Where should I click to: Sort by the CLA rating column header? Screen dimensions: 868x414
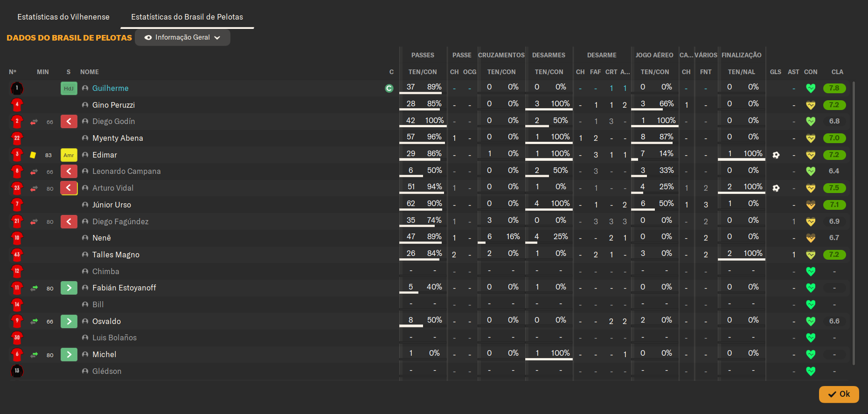(837, 72)
